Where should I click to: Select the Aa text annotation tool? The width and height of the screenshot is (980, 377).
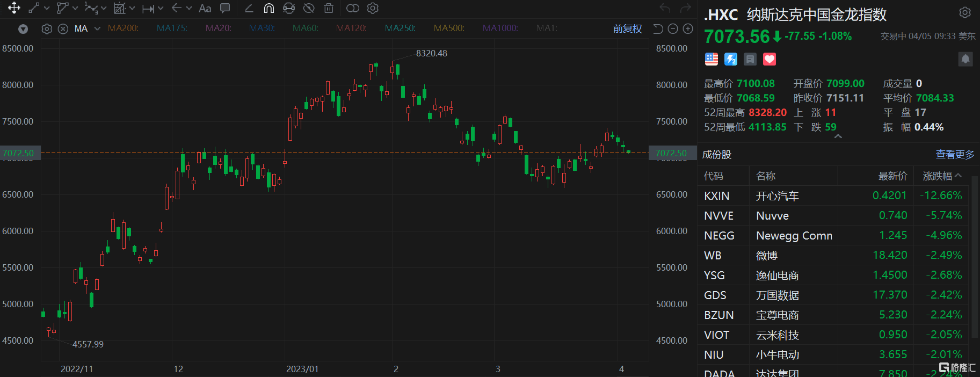(x=205, y=8)
